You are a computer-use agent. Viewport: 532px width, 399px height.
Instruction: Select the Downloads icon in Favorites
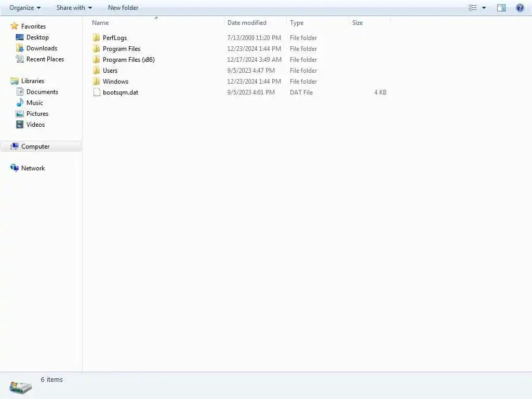tap(20, 48)
